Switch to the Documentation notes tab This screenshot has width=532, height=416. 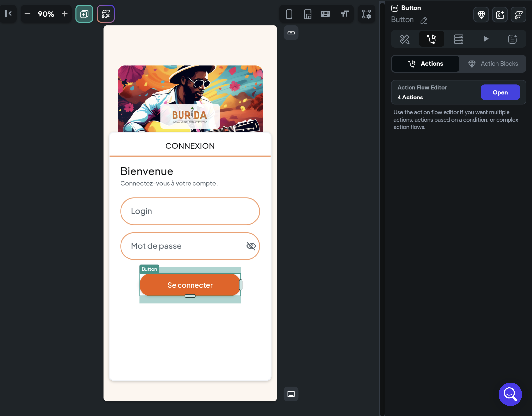tap(512, 39)
